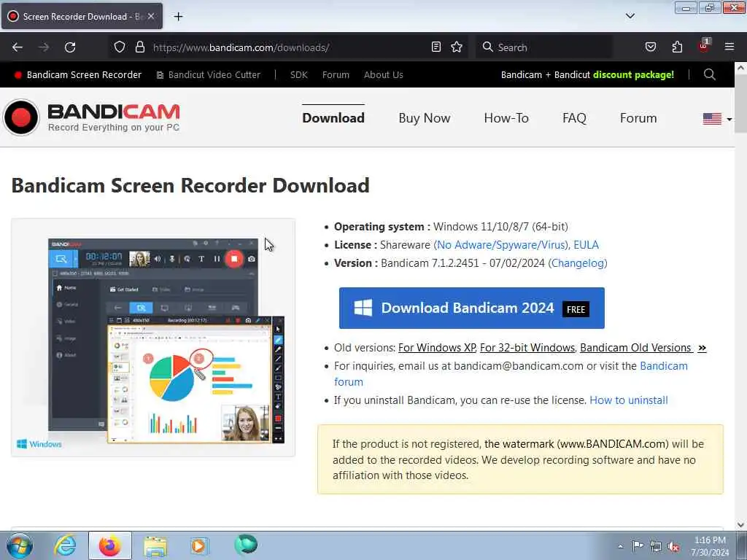Select the FAQ navigation tab
Screen dimensions: 747x560
(574, 118)
